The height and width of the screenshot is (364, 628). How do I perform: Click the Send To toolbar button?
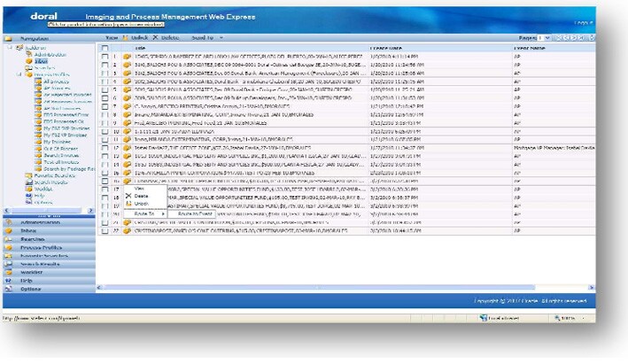202,38
